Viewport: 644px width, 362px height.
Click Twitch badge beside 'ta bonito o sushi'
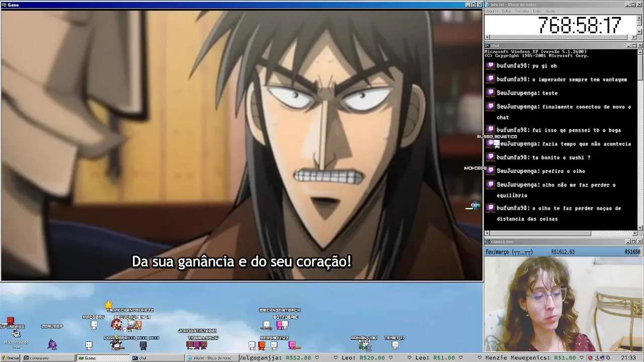tap(491, 157)
